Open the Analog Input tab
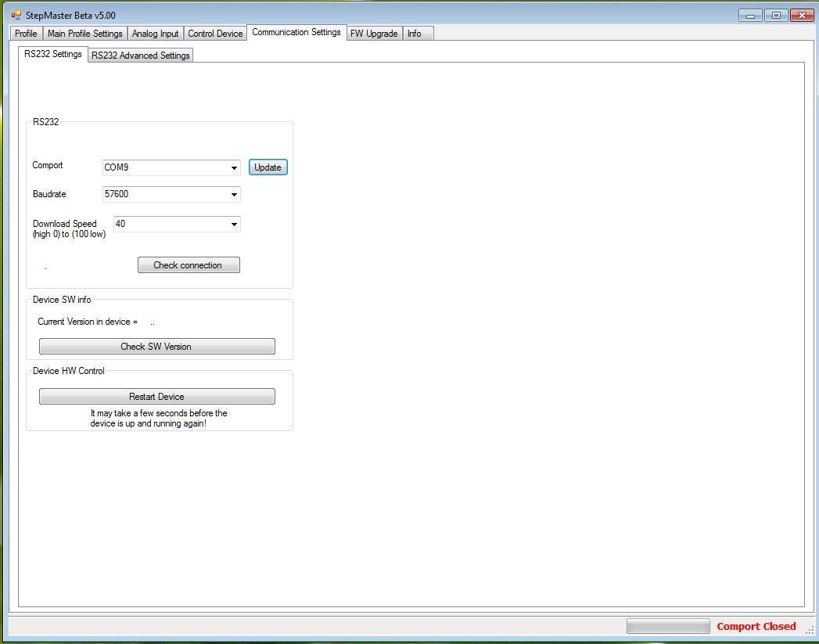Image resolution: width=819 pixels, height=644 pixels. coord(155,34)
